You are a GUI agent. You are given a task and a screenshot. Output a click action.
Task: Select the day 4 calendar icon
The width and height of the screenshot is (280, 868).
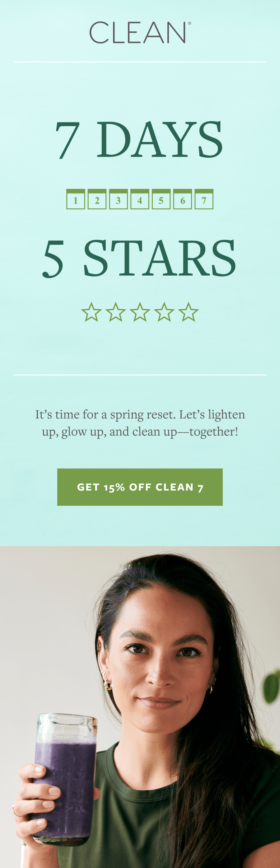[140, 199]
